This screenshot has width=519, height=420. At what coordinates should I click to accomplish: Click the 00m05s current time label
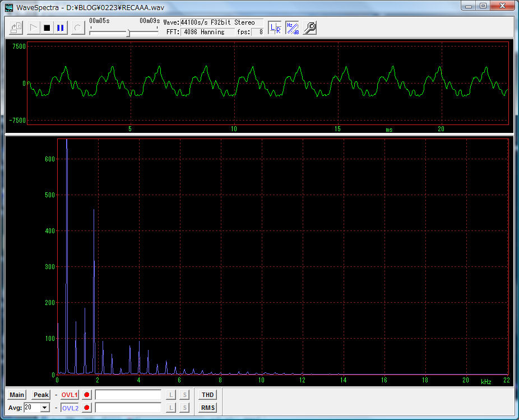(99, 21)
